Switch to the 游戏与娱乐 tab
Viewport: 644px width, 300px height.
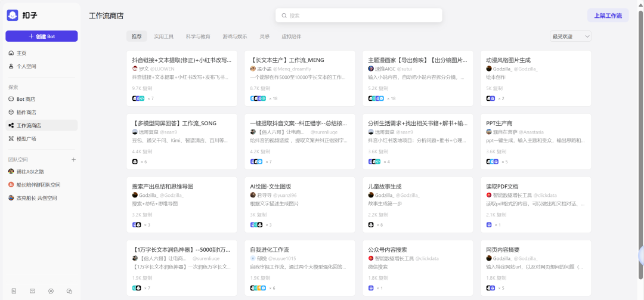click(235, 36)
